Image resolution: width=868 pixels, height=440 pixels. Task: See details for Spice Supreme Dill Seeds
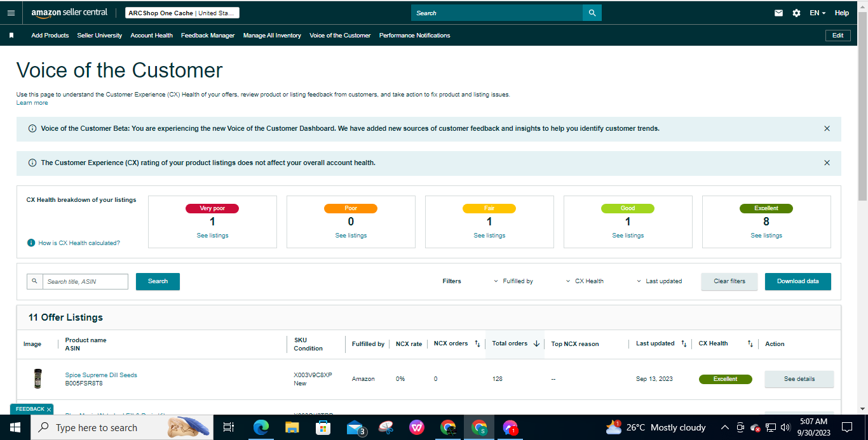(799, 379)
